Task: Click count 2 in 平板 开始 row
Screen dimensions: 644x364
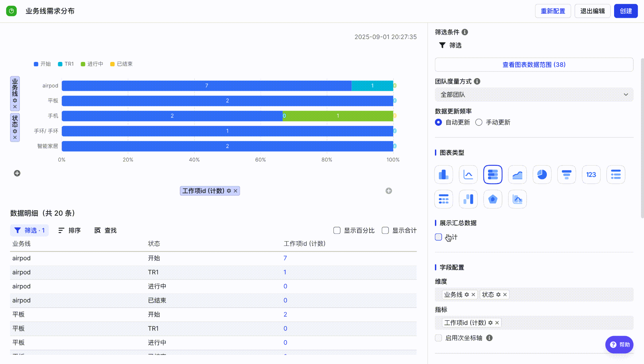Action: click(x=285, y=315)
